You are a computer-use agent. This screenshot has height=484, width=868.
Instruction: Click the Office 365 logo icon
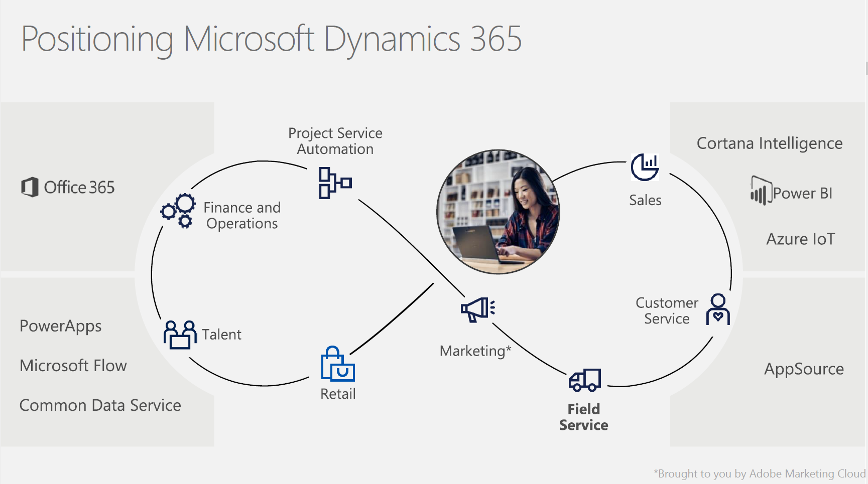click(30, 187)
